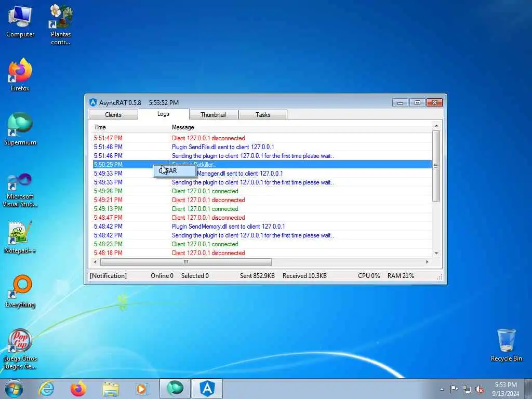Click the AsyncRAT taskbar button
The image size is (532, 399).
[207, 389]
